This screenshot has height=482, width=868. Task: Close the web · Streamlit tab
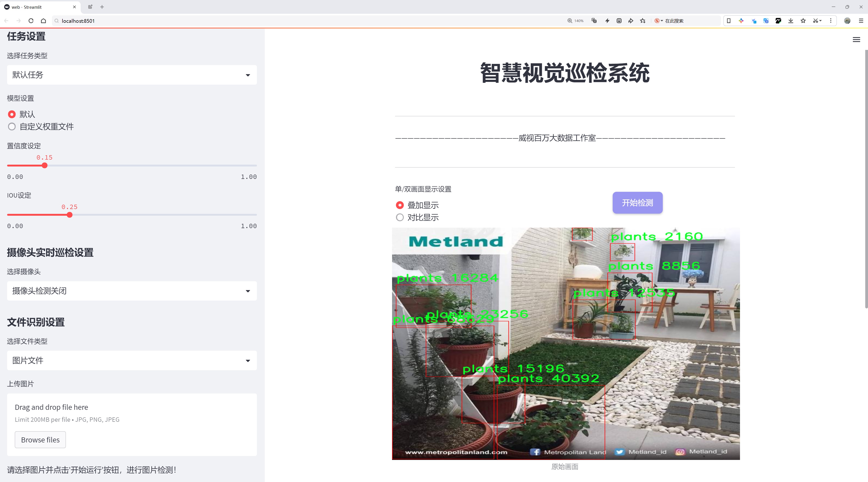pos(74,7)
